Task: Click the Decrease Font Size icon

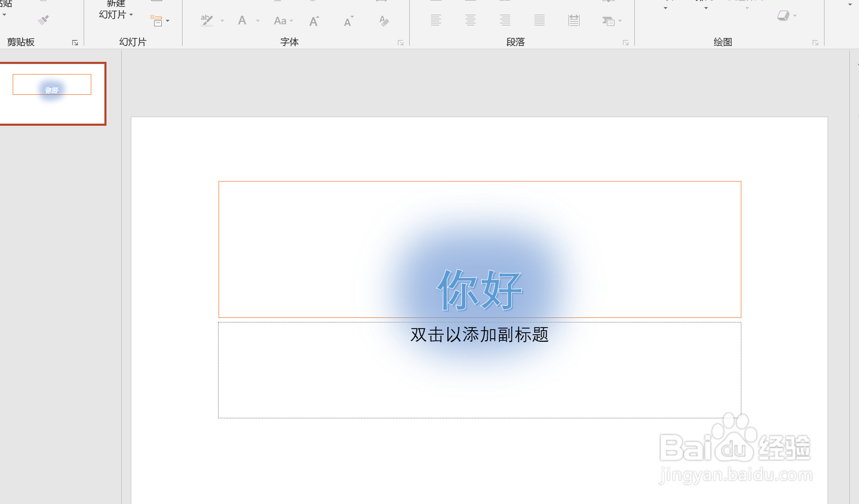Action: [348, 20]
